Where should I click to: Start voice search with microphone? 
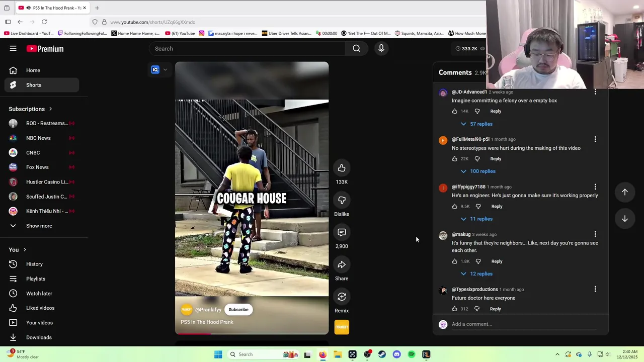(381, 48)
